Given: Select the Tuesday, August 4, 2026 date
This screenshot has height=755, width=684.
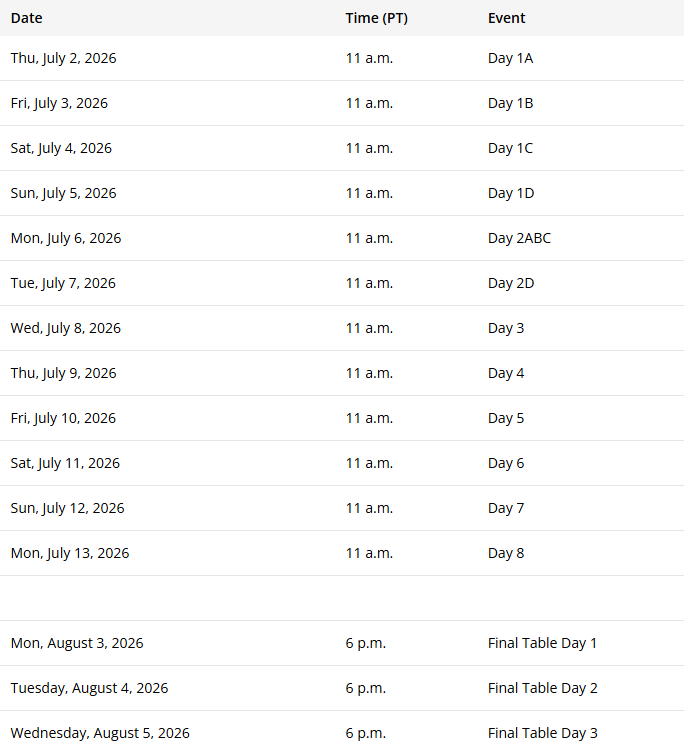Looking at the screenshot, I should [x=89, y=688].
